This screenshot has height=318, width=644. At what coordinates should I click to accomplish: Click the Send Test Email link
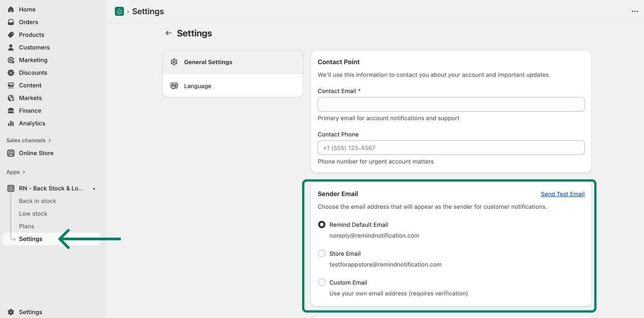[562, 194]
